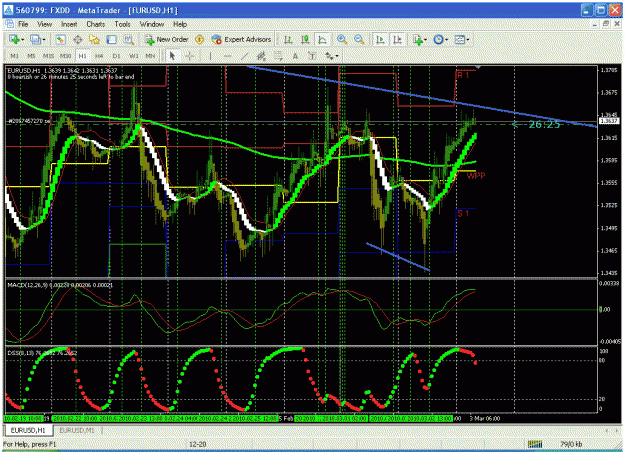Expand the Arrows dropdown arrow
The image size is (625, 452).
coord(337,56)
